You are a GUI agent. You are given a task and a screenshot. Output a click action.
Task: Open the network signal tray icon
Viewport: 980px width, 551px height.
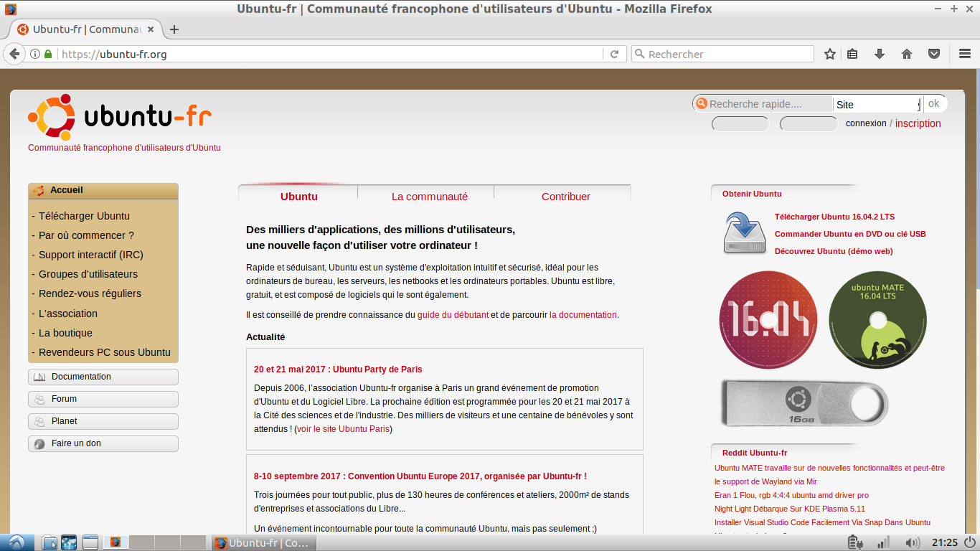tap(883, 542)
